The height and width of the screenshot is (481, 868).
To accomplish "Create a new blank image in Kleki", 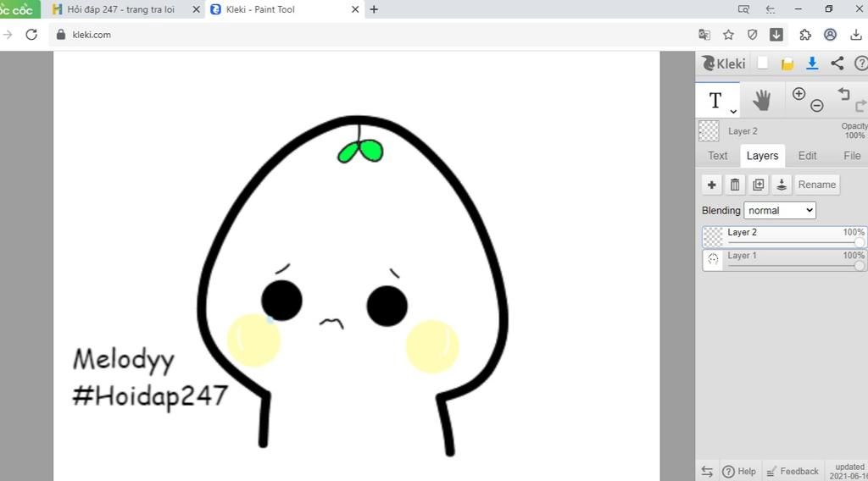I will 762,63.
